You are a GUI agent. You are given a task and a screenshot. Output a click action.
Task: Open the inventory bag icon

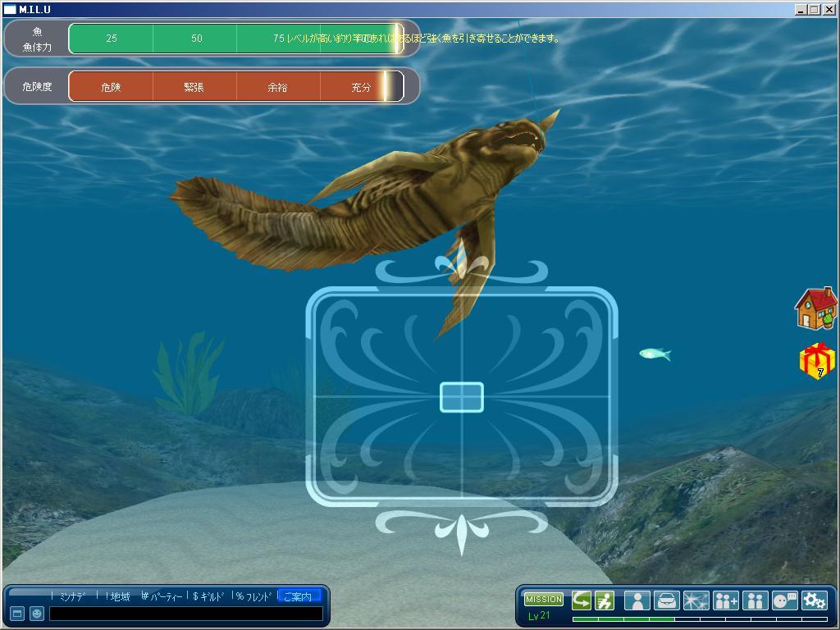point(666,600)
